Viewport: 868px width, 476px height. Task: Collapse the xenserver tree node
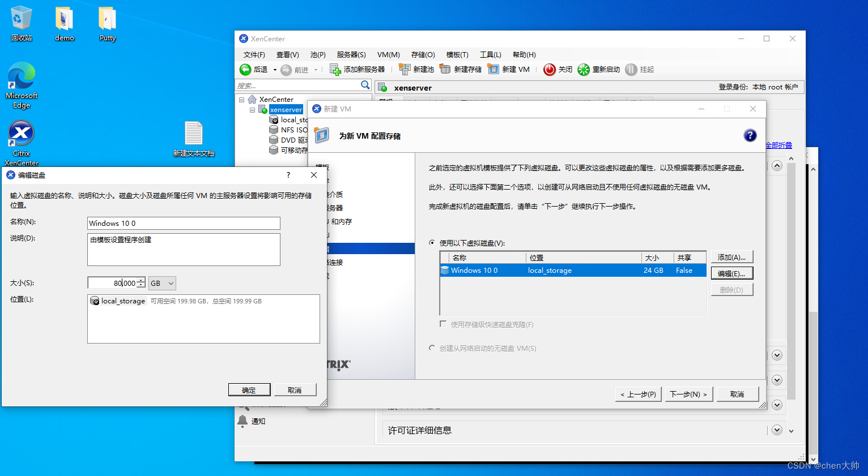pos(252,110)
